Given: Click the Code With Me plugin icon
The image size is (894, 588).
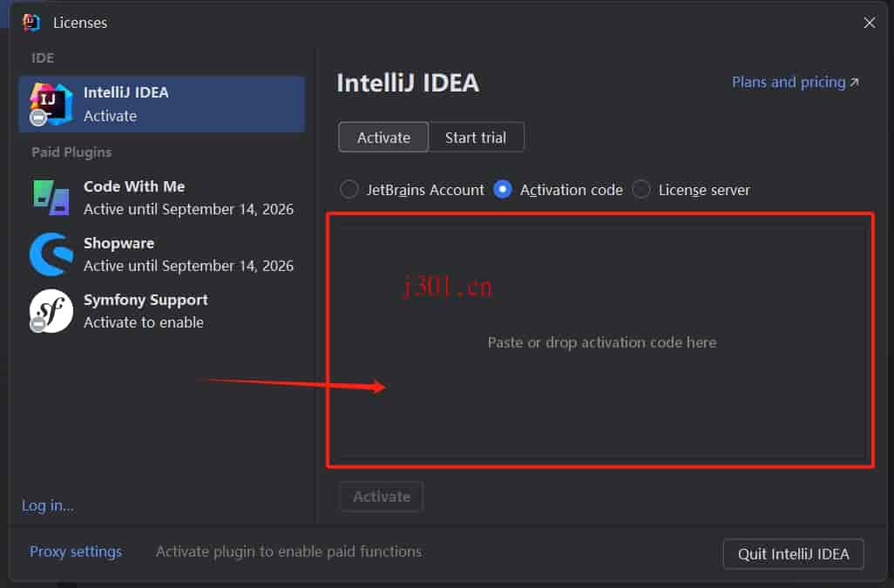Looking at the screenshot, I should (x=51, y=198).
